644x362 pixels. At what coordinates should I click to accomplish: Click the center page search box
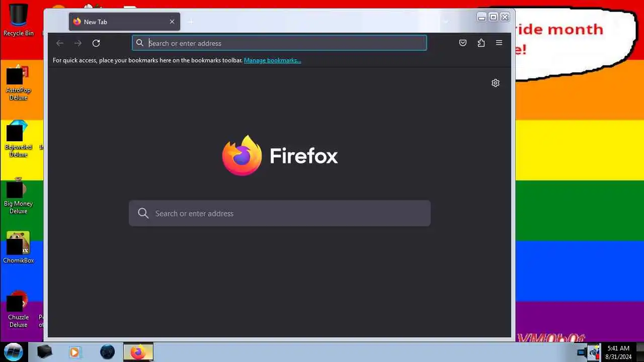280,213
